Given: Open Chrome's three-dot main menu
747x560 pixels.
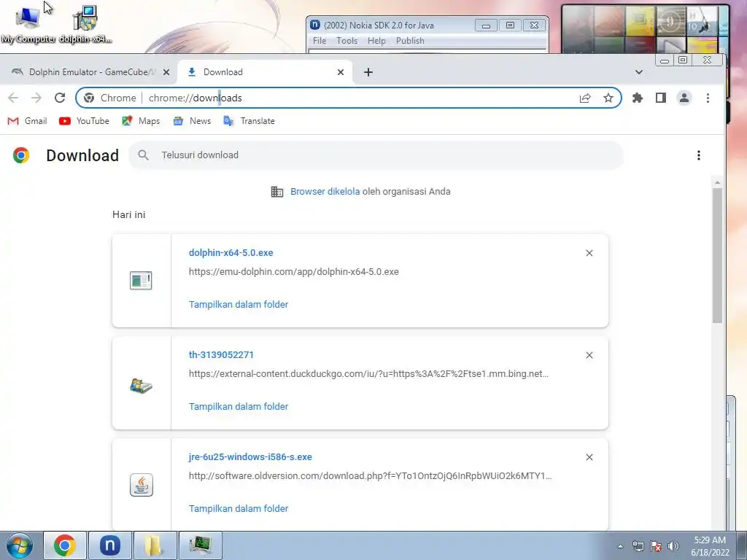Looking at the screenshot, I should 708,98.
